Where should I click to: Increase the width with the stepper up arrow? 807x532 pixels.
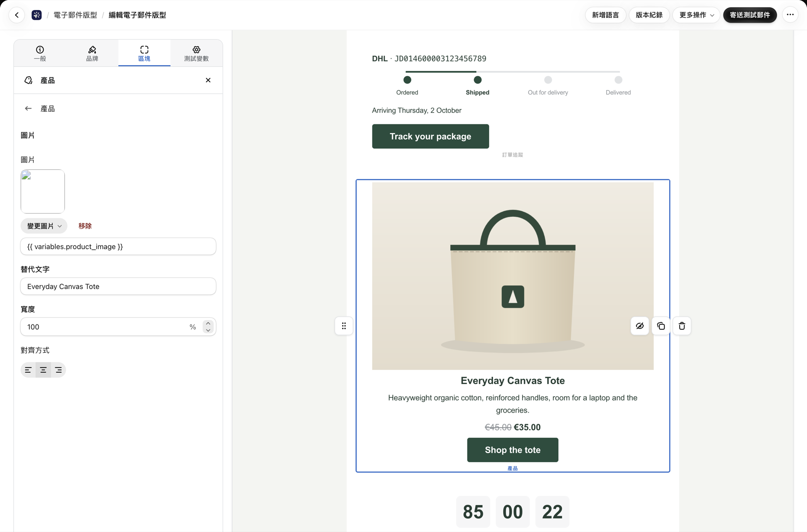(208, 324)
